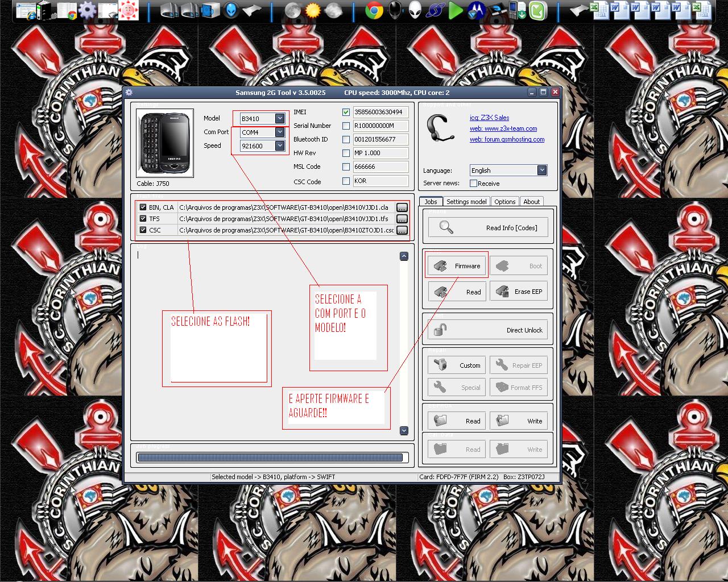Browse for the BIN, CLA file

[402, 207]
